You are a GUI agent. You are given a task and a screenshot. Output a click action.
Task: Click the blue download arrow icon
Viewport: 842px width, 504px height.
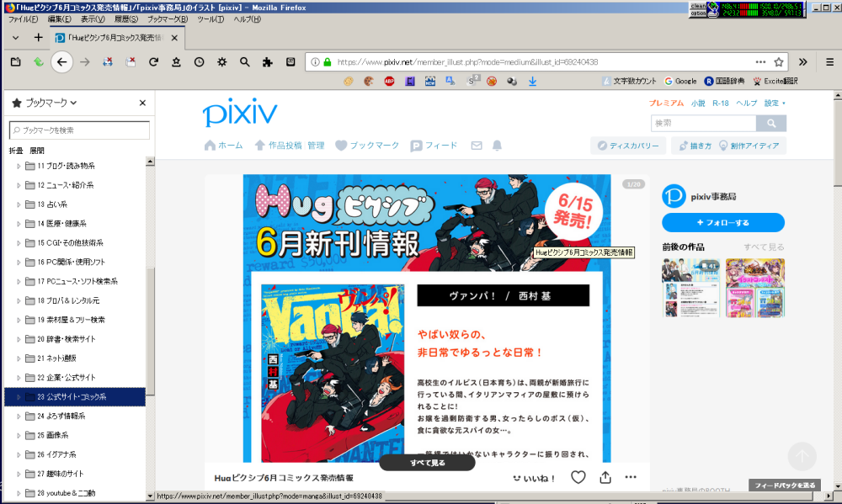coord(532,81)
